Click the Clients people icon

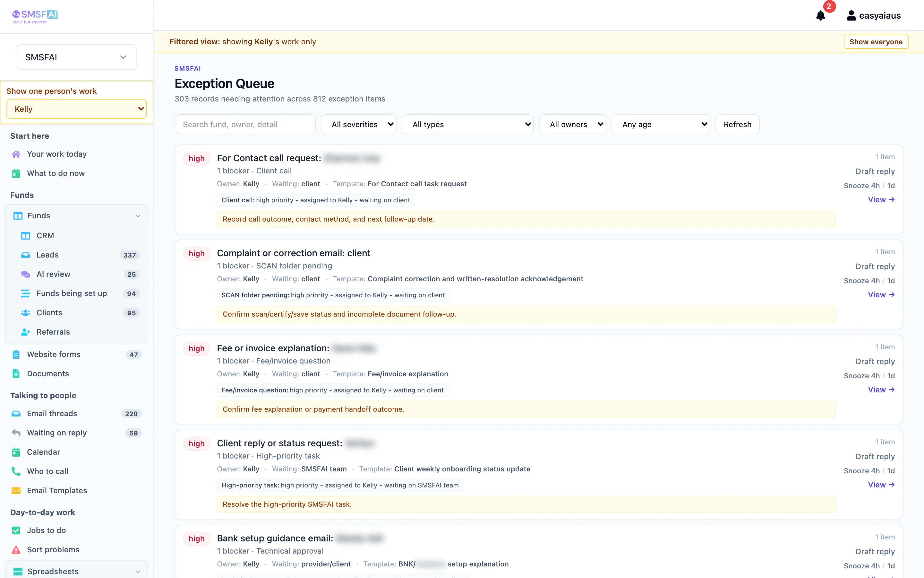point(26,313)
